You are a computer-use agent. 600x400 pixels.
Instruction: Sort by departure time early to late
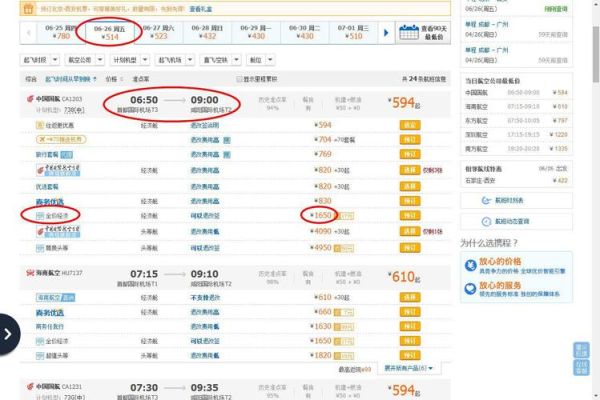point(71,79)
